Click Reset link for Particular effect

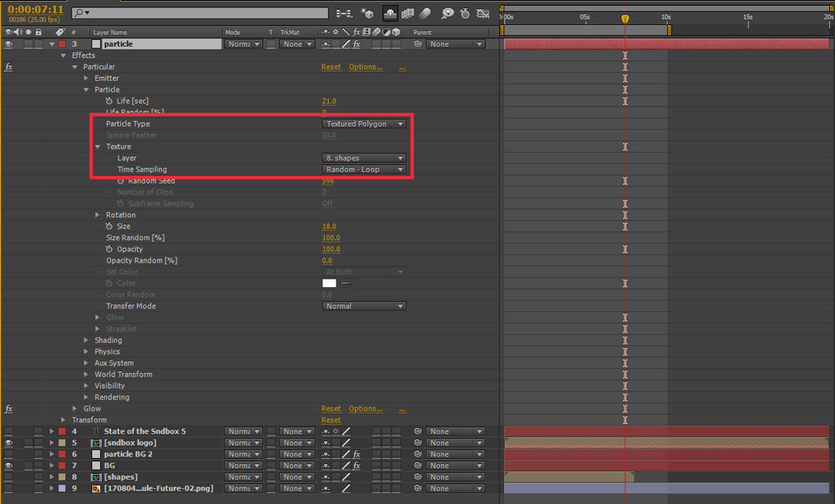[x=331, y=67]
